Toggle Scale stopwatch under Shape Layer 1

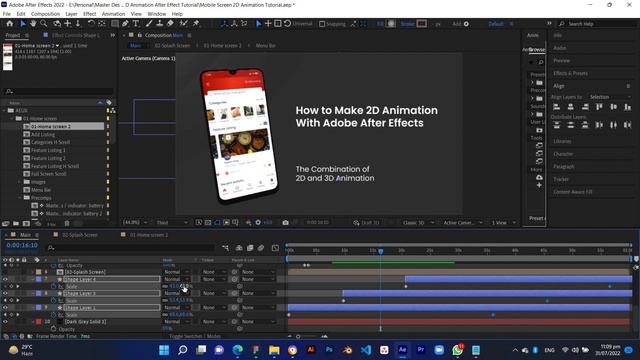click(x=53, y=315)
